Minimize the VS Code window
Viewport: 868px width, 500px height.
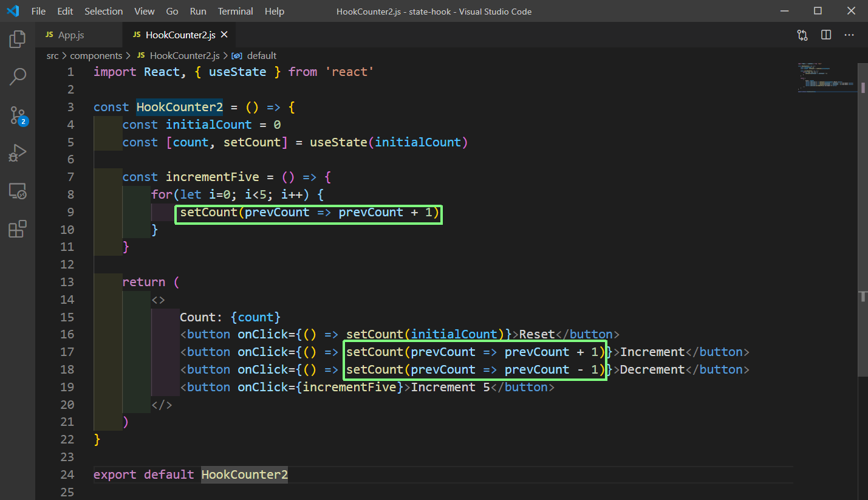click(x=784, y=11)
